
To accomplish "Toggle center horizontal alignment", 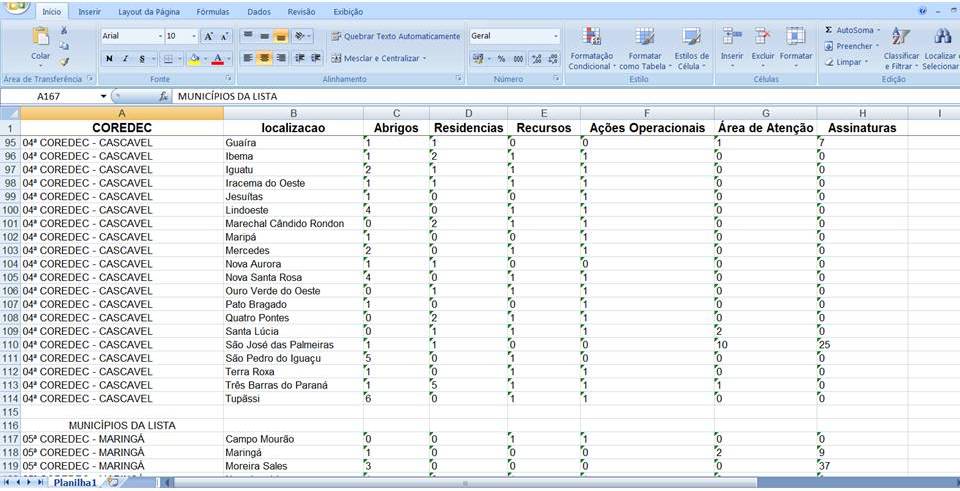I will coord(265,59).
